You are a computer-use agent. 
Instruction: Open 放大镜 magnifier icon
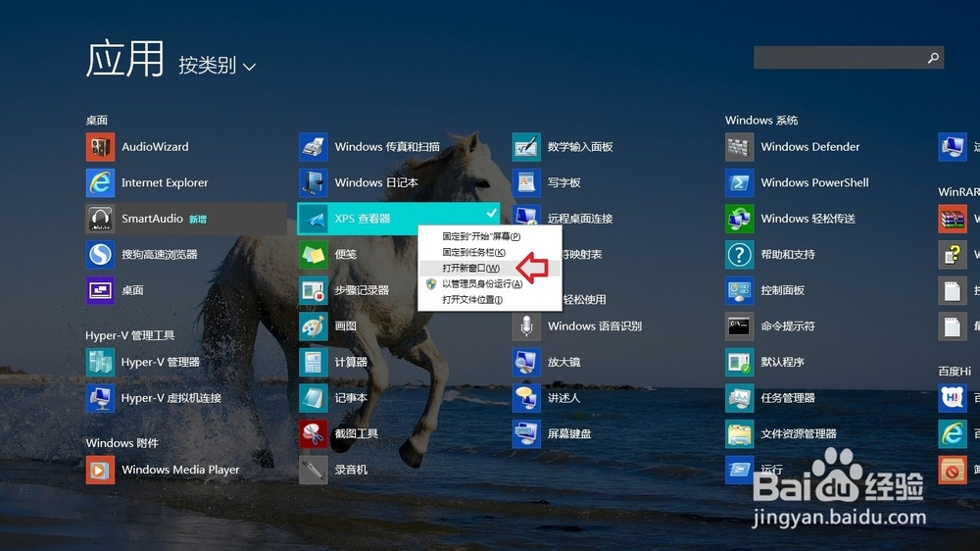coord(526,362)
